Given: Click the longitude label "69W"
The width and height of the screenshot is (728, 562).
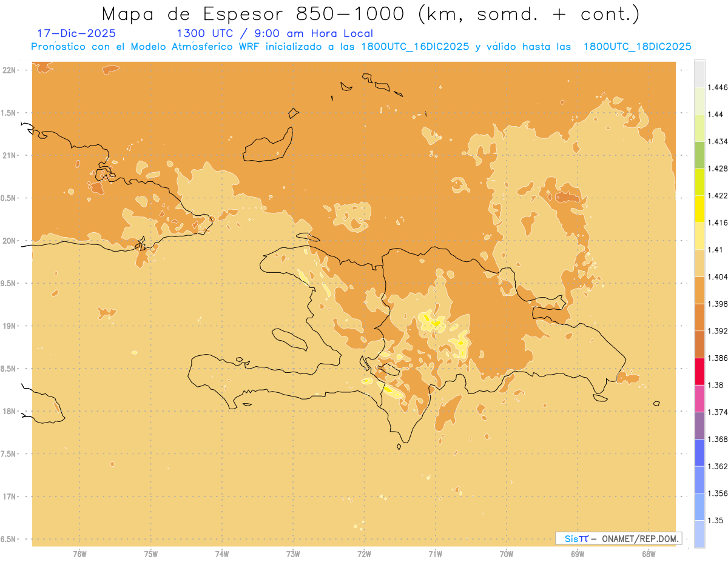Looking at the screenshot, I should coord(578,554).
